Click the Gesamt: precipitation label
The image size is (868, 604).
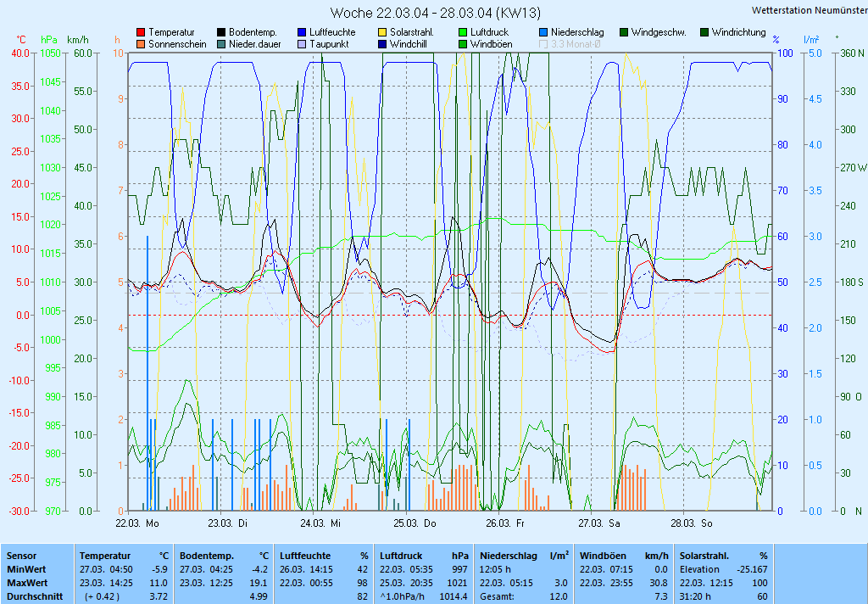pyautogui.click(x=496, y=597)
